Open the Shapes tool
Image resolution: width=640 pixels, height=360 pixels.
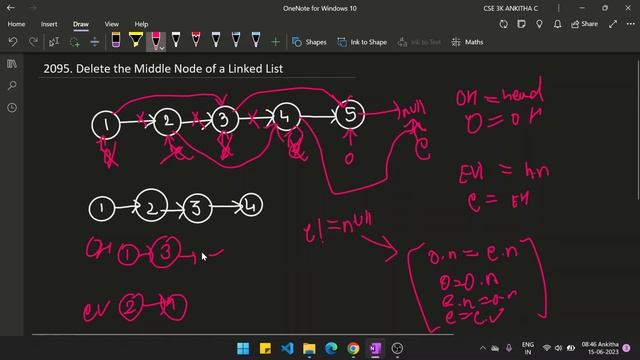click(x=309, y=42)
